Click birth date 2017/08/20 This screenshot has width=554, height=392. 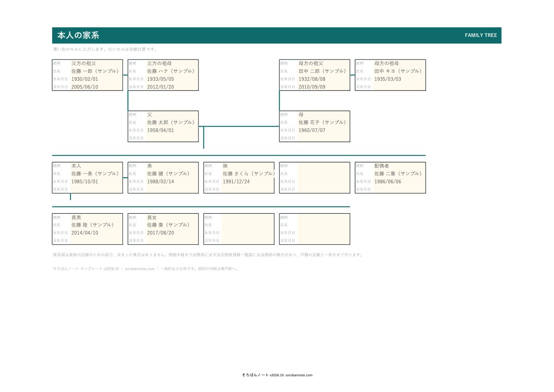(x=172, y=233)
